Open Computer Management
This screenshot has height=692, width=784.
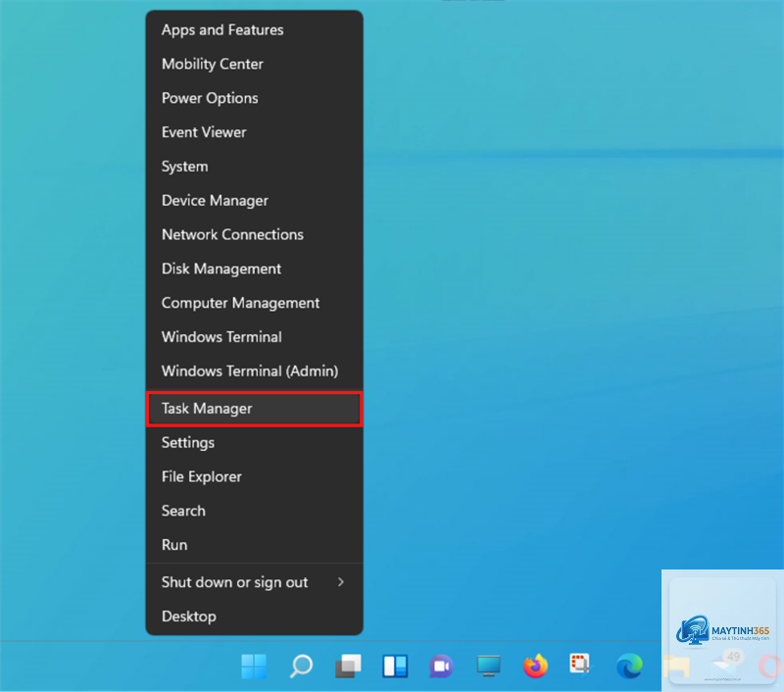[254, 303]
